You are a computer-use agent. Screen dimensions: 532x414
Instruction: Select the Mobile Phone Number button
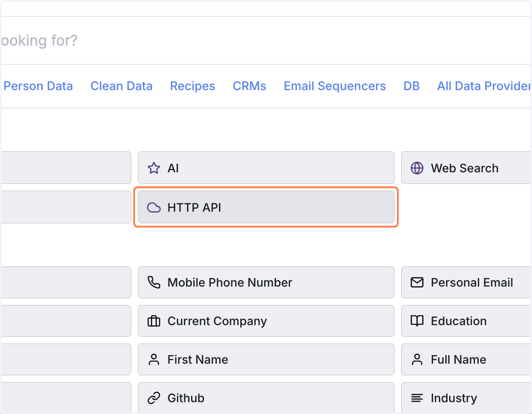(x=266, y=282)
